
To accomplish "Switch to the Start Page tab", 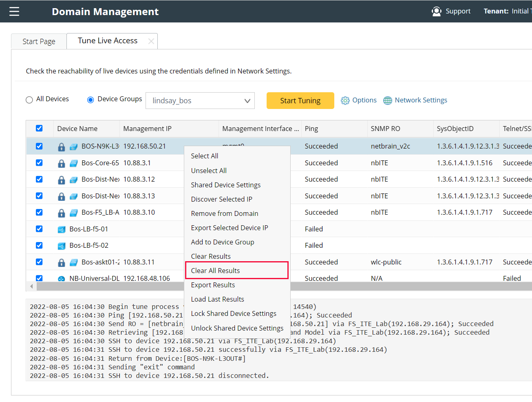I will pos(39,42).
